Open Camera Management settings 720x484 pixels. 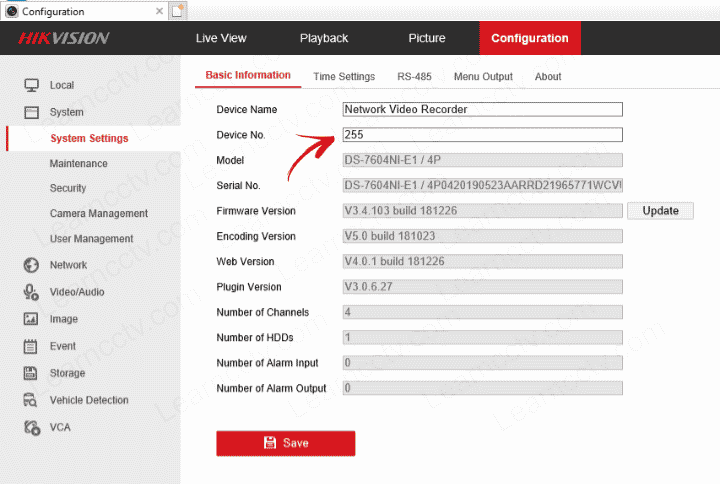tap(98, 213)
